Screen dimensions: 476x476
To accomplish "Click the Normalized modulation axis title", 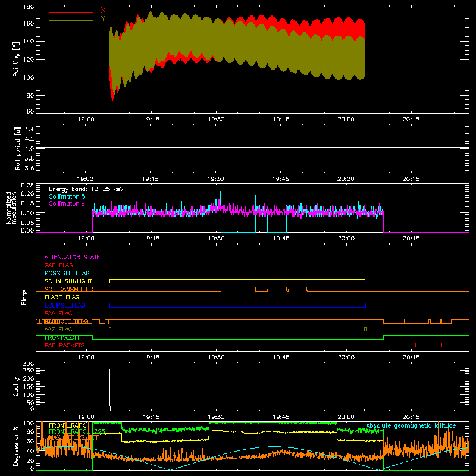I will point(11,208).
